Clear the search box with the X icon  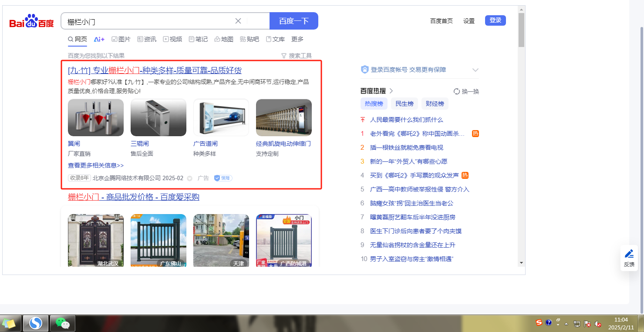[x=238, y=21]
